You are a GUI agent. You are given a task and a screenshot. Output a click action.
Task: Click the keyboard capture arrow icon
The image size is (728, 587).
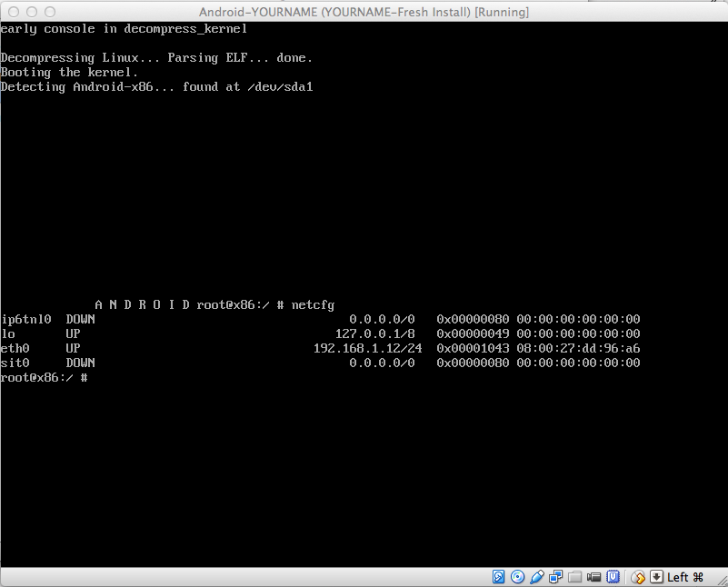pos(656,577)
